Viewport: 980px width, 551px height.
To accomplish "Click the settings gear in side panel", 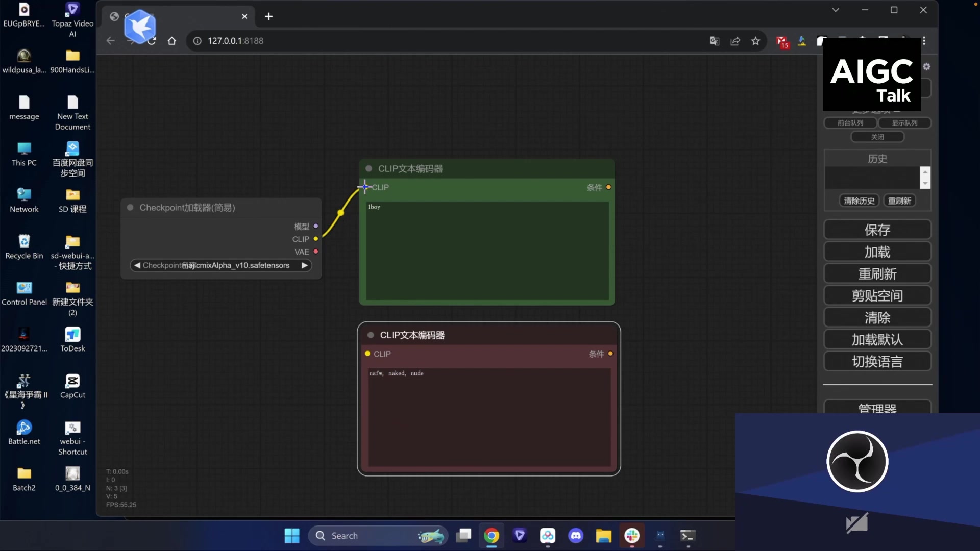I will [x=926, y=67].
